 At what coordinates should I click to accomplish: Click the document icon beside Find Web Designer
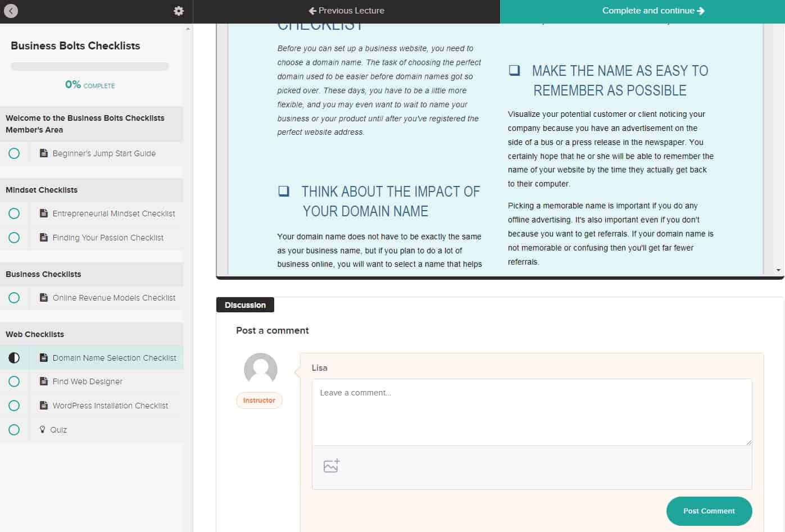click(x=43, y=381)
